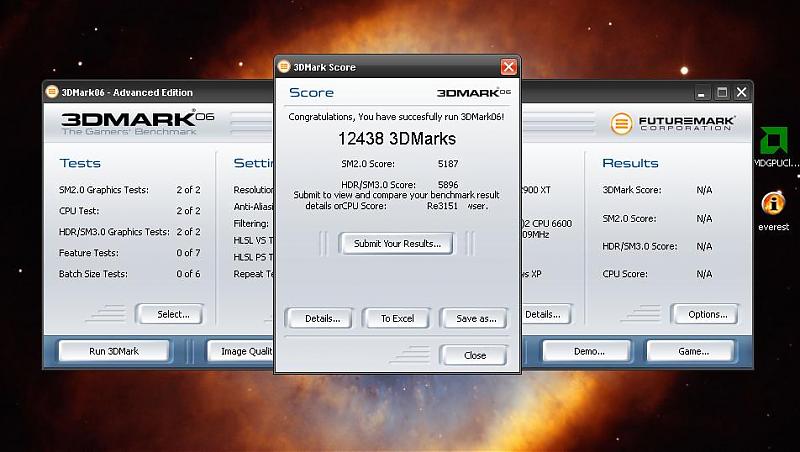Image resolution: width=800 pixels, height=452 pixels.
Task: Click the 3DMark Score dialog title icon
Action: 284,66
